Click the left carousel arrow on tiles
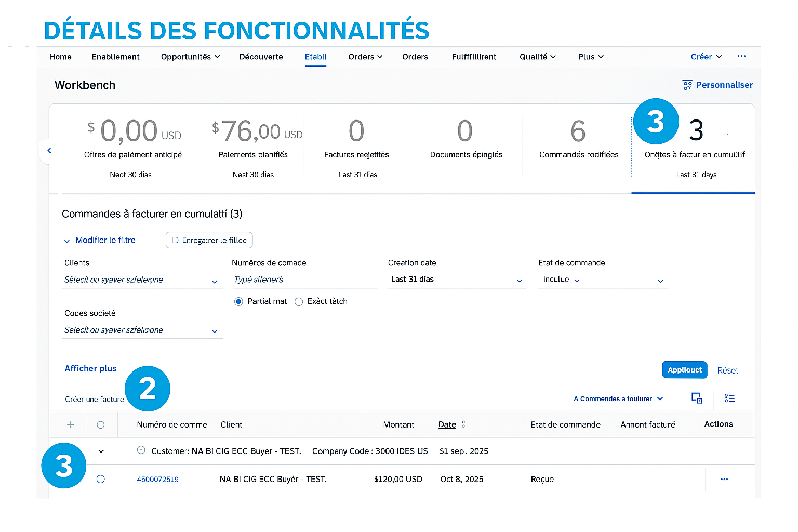 [49, 151]
